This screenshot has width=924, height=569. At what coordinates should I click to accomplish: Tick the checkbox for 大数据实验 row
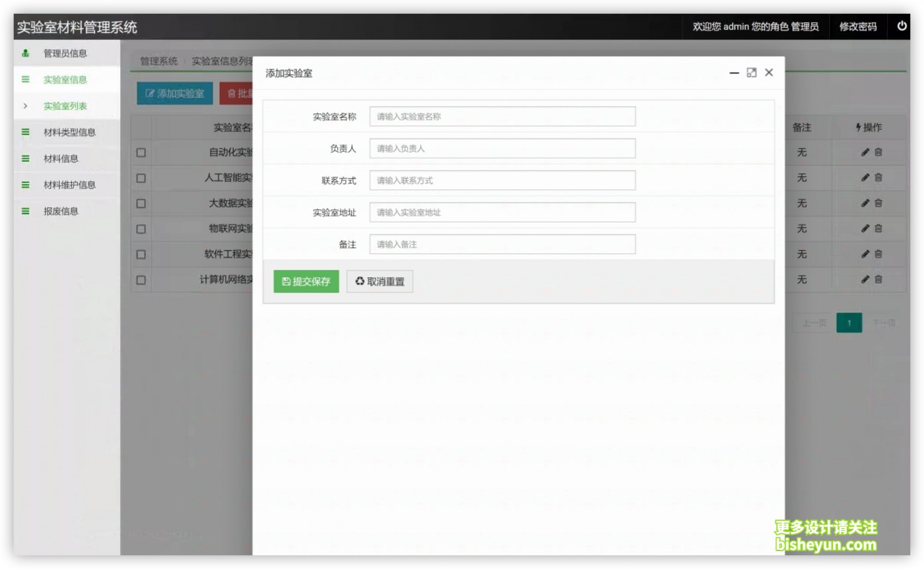[141, 203]
